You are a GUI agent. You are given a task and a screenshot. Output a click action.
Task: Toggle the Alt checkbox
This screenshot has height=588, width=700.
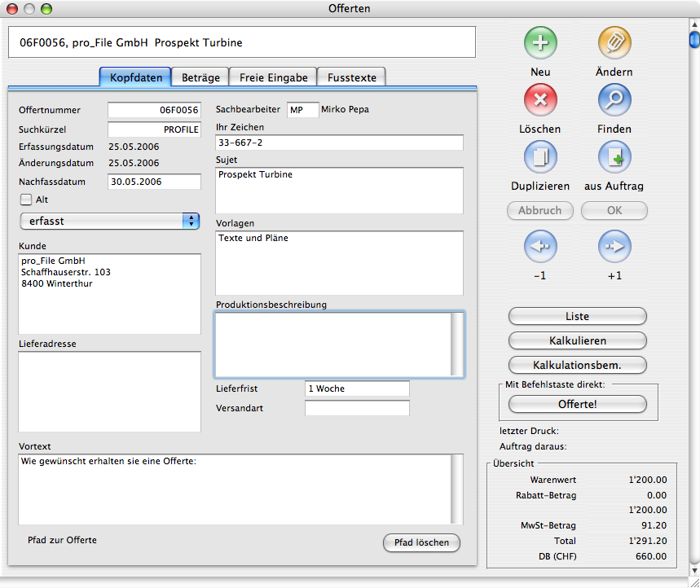[26, 200]
